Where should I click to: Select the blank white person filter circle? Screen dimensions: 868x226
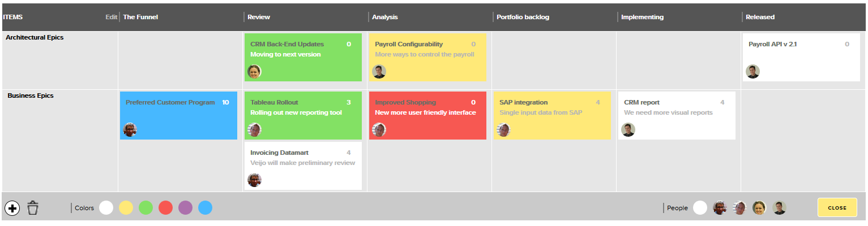(x=700, y=208)
